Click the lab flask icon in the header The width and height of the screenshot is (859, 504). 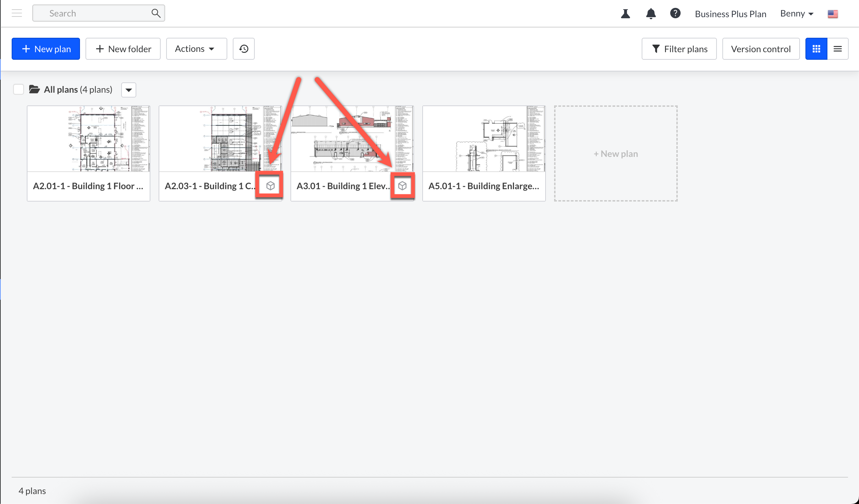tap(626, 13)
